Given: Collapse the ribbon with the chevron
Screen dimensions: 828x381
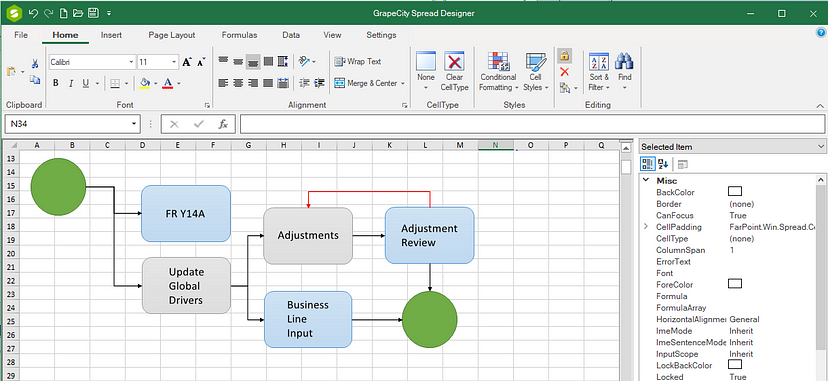Looking at the screenshot, I should click(x=820, y=106).
